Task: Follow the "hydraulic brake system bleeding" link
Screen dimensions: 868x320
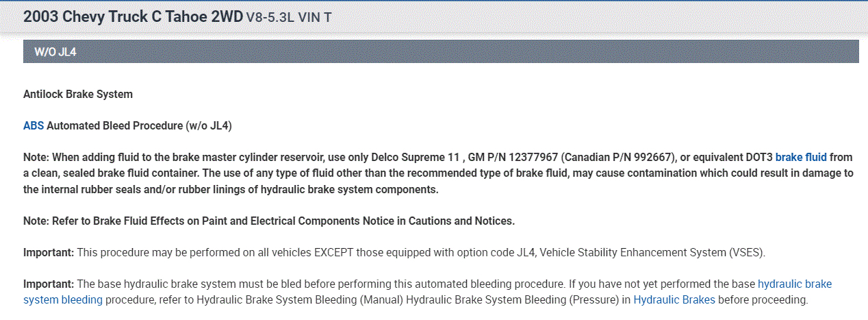Action: [x=63, y=299]
